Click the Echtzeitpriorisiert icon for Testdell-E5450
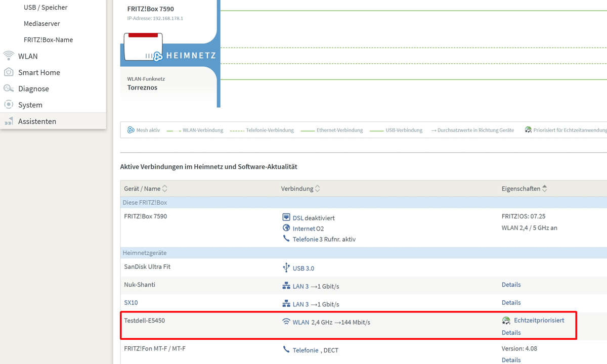 click(x=506, y=321)
